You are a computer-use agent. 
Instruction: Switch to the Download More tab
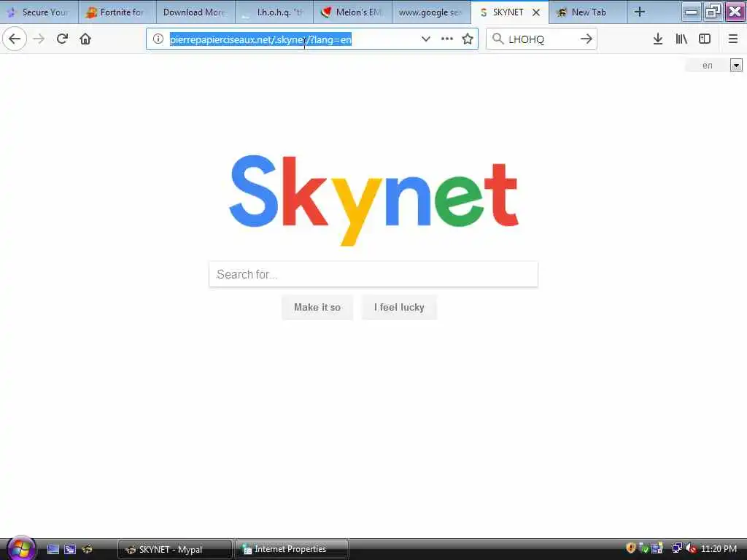[196, 12]
